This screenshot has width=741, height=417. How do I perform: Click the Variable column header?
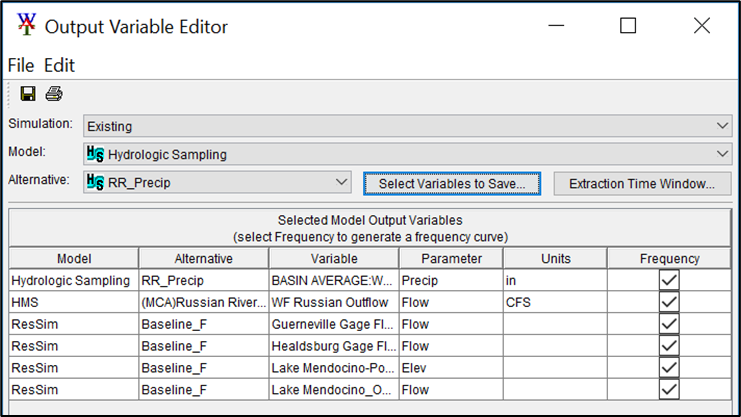pyautogui.click(x=333, y=259)
